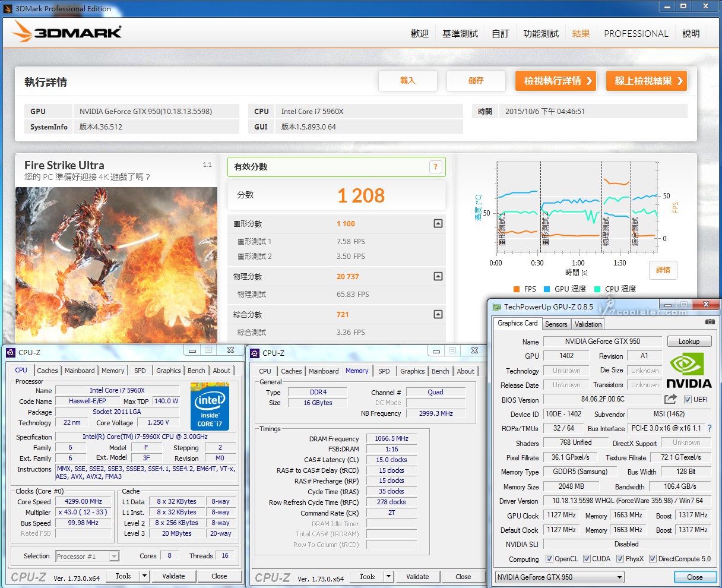Image resolution: width=722 pixels, height=588 pixels.
Task: Open Caches tab in left CPU-Z window
Action: click(x=47, y=371)
